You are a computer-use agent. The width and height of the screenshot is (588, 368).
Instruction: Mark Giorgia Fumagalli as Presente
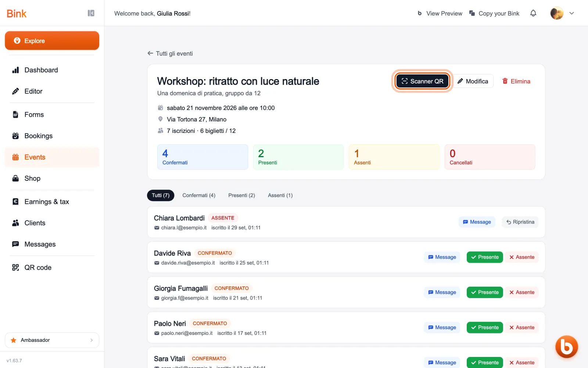click(485, 292)
